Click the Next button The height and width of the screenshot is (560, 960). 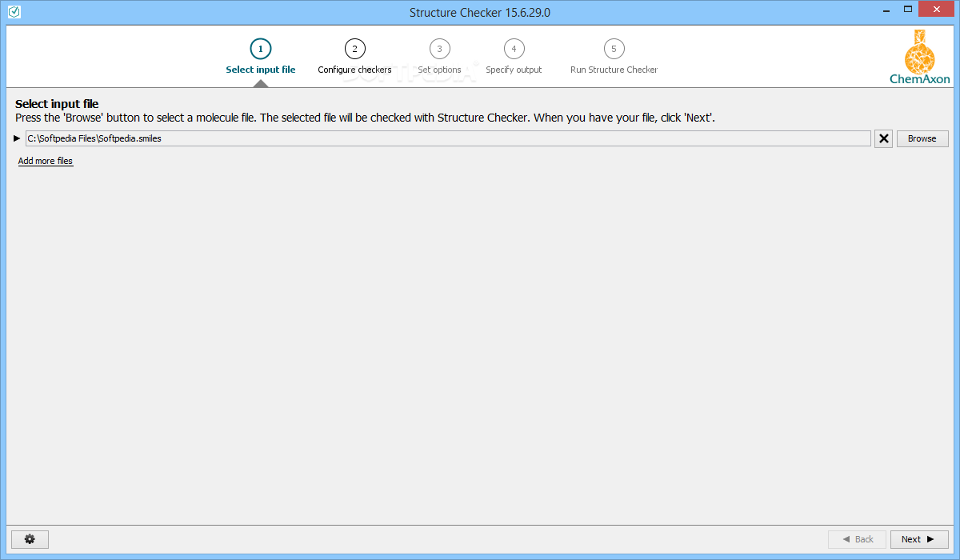pos(919,539)
